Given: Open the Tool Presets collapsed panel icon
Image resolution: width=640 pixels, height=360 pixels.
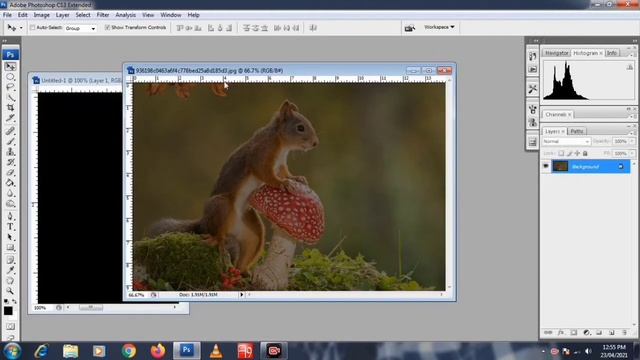Looking at the screenshot, I should pyautogui.click(x=532, y=89).
